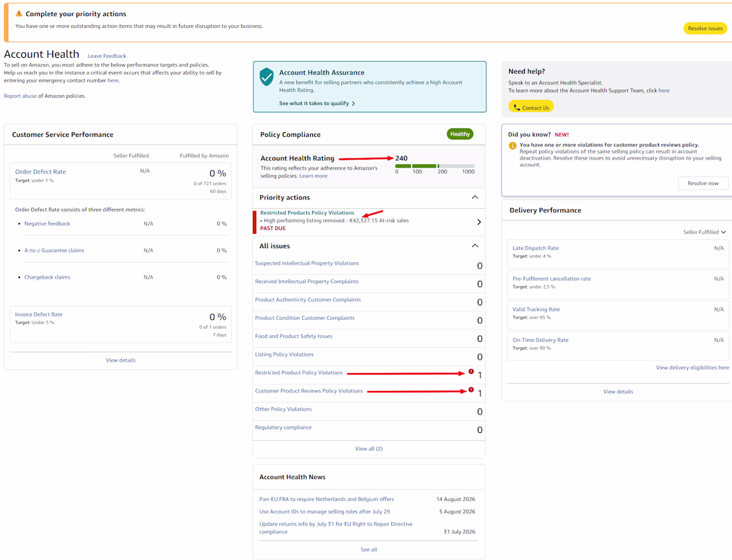Open Product Condition Customer Complaints
The image size is (732, 560).
pyautogui.click(x=305, y=318)
